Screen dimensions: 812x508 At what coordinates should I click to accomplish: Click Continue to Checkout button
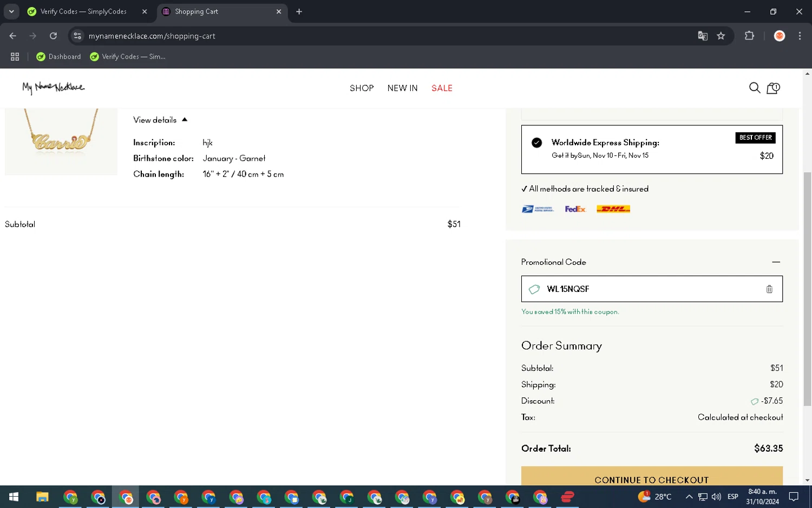coord(652,476)
